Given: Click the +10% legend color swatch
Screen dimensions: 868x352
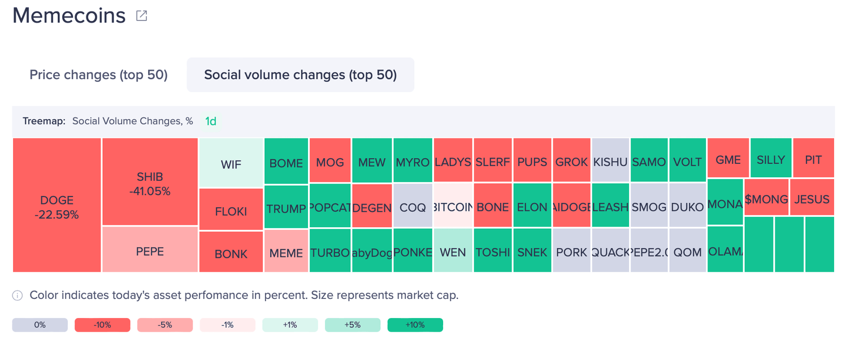Looking at the screenshot, I should (x=415, y=324).
